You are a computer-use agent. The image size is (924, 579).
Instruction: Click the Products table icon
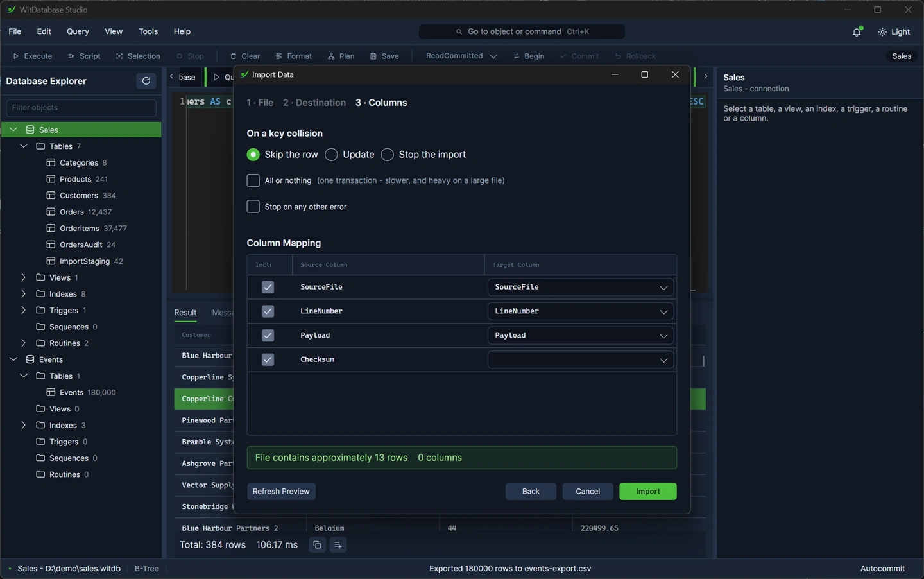pyautogui.click(x=51, y=179)
